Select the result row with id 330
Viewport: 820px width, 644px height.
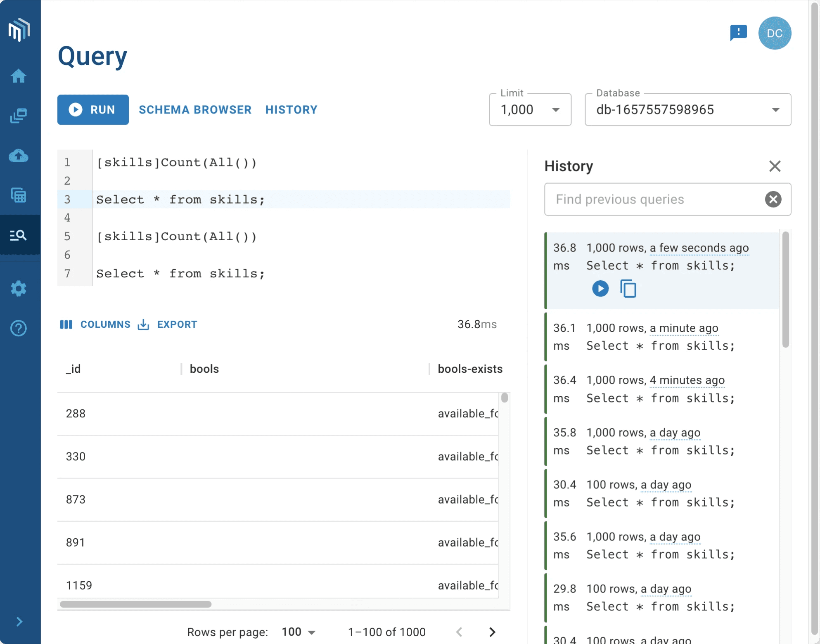(x=278, y=457)
